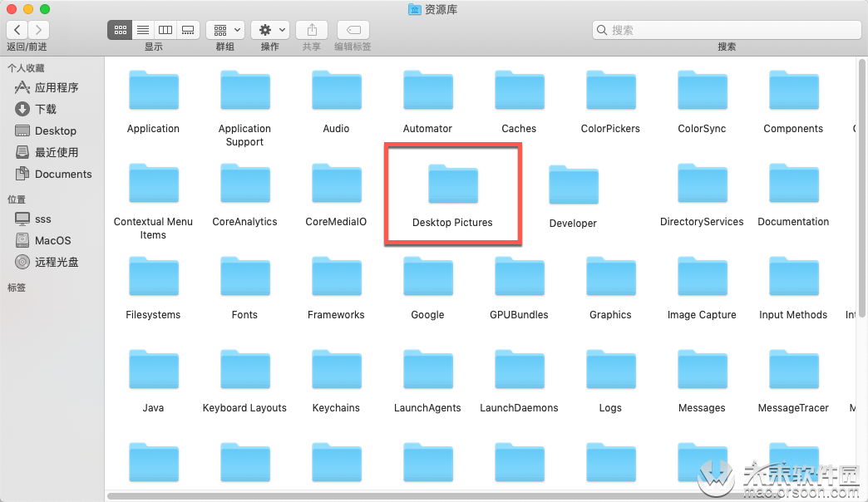Select the Components folder
Image resolution: width=868 pixels, height=502 pixels.
(793, 90)
